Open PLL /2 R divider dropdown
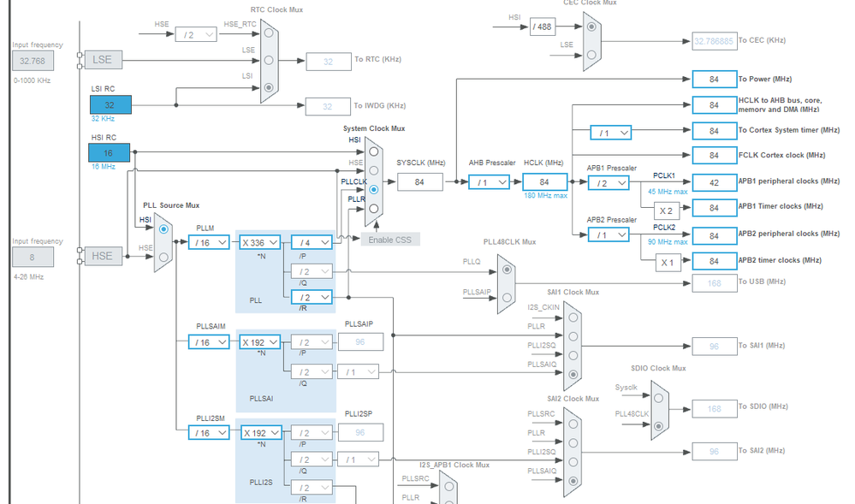 [x=312, y=297]
